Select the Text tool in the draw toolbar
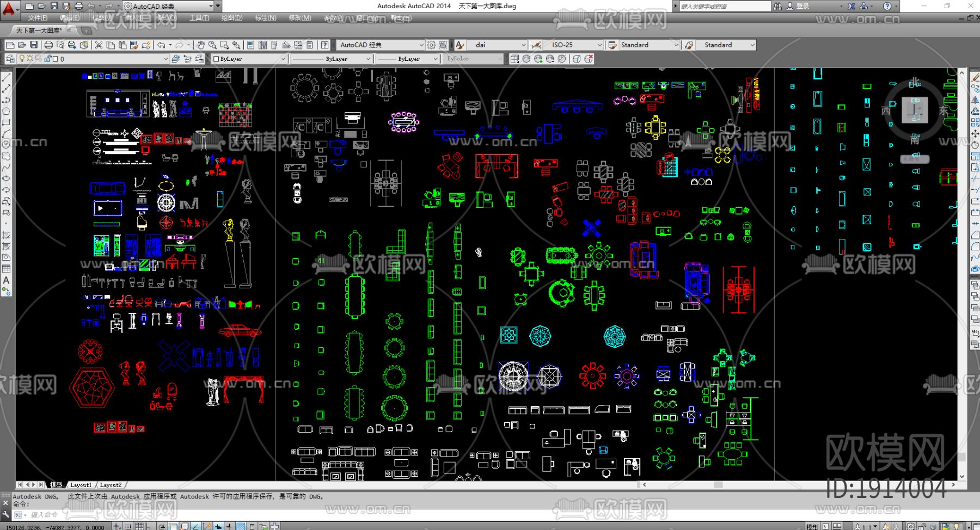980x530 pixels. (6, 281)
